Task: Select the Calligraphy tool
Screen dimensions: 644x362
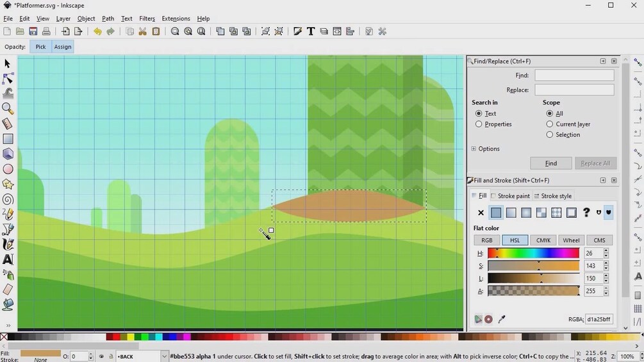Action: (x=8, y=245)
